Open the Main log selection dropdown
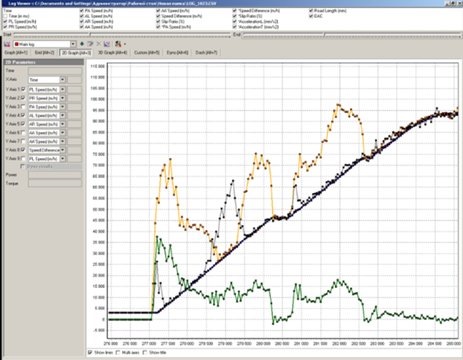Image resolution: width=463 pixels, height=360 pixels. 73,44
